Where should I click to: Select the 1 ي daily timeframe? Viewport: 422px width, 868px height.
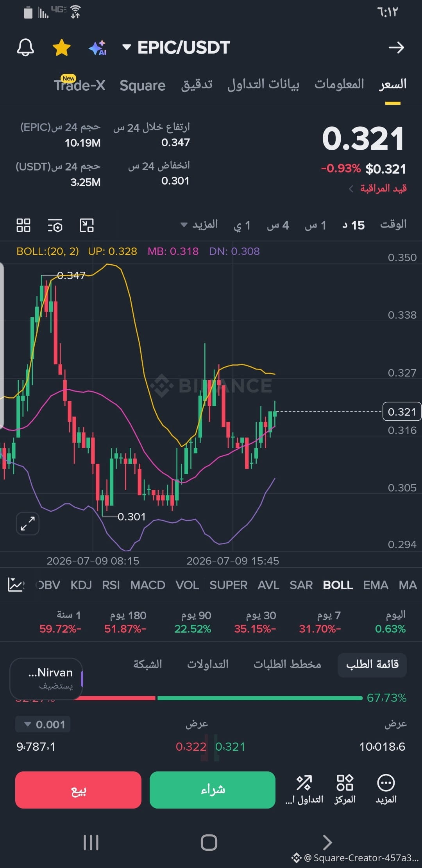pos(242,226)
